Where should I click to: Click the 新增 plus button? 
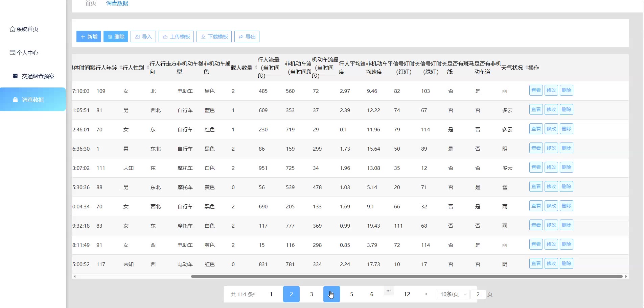tap(89, 36)
